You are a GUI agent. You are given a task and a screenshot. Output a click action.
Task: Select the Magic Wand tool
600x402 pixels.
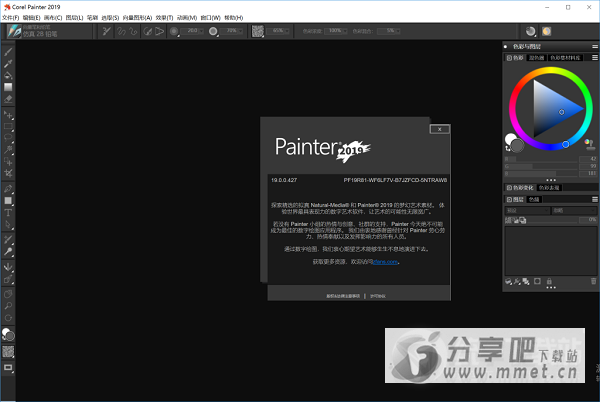point(8,150)
